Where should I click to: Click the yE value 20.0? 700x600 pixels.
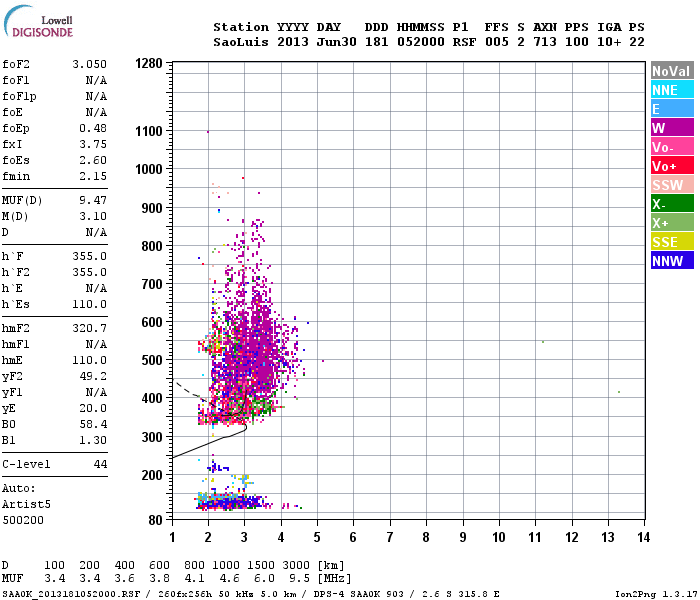93,408
